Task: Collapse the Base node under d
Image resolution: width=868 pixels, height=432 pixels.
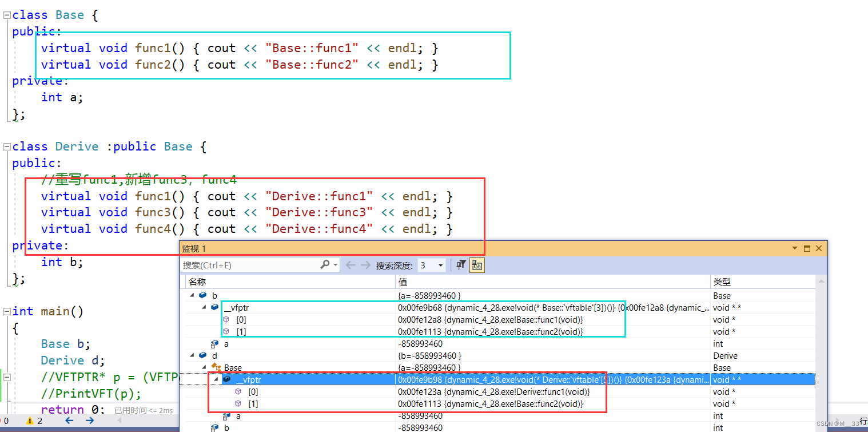Action: [204, 367]
